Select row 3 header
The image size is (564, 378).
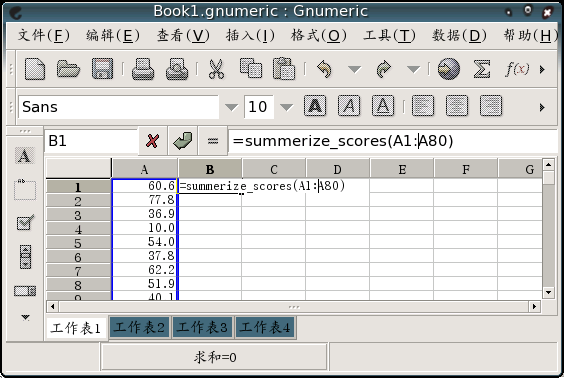click(x=78, y=215)
